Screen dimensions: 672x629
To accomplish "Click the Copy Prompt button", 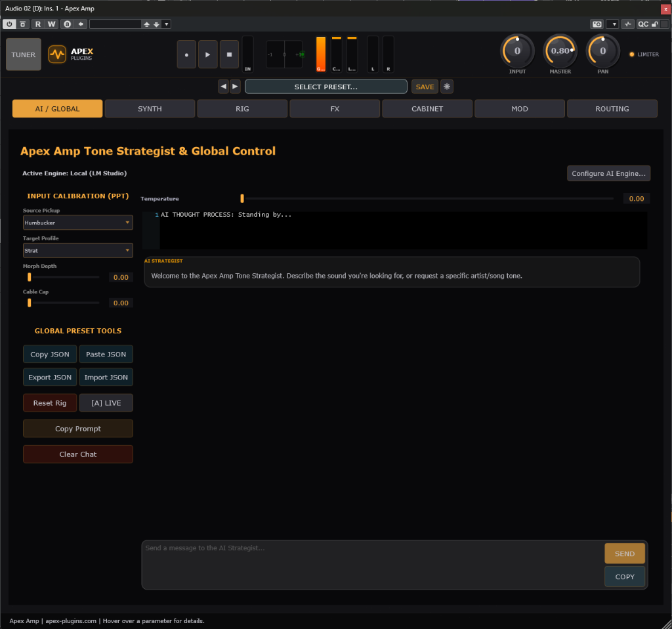I will 78,428.
